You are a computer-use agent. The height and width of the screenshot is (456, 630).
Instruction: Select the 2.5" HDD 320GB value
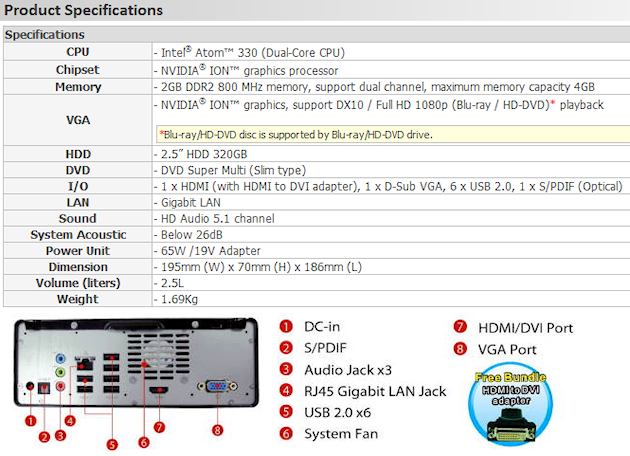pyautogui.click(x=204, y=154)
